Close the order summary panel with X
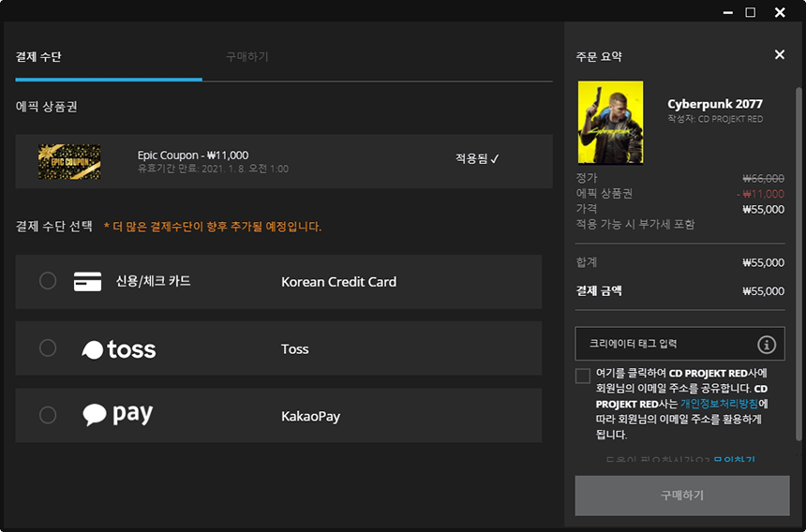Viewport: 806px width, 532px height. tap(779, 55)
